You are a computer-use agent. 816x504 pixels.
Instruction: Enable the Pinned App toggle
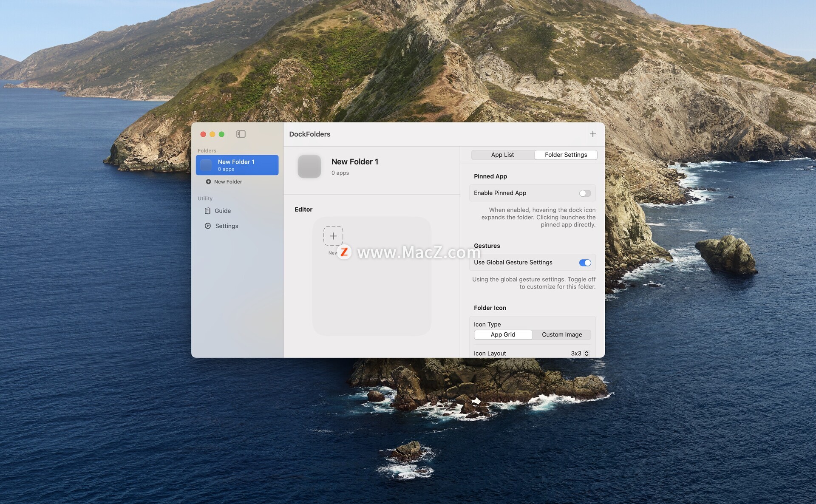click(x=585, y=193)
